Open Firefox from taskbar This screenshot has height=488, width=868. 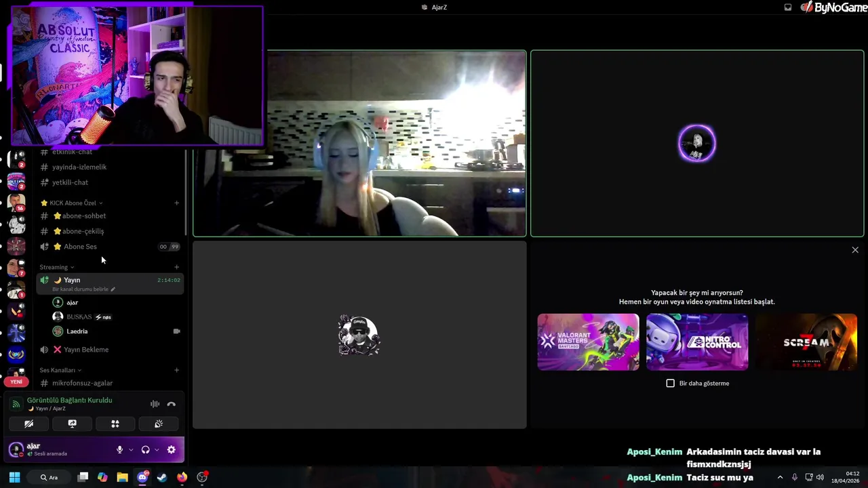click(x=182, y=477)
